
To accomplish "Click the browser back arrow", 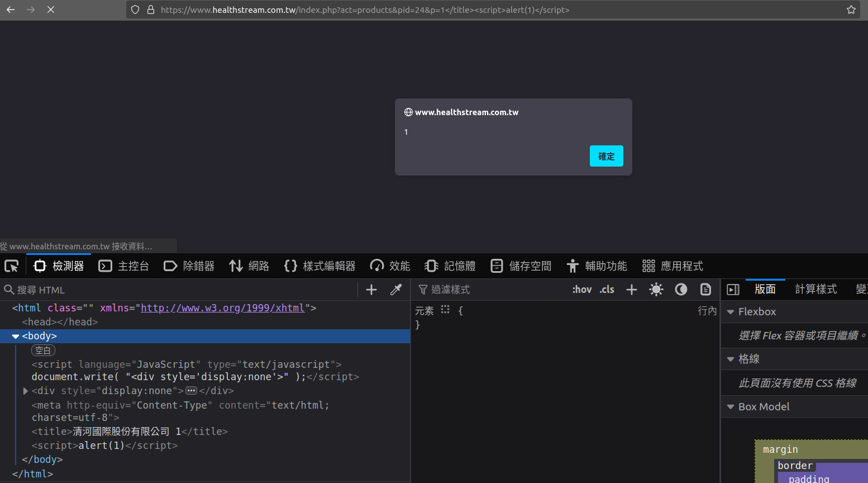I will [11, 10].
